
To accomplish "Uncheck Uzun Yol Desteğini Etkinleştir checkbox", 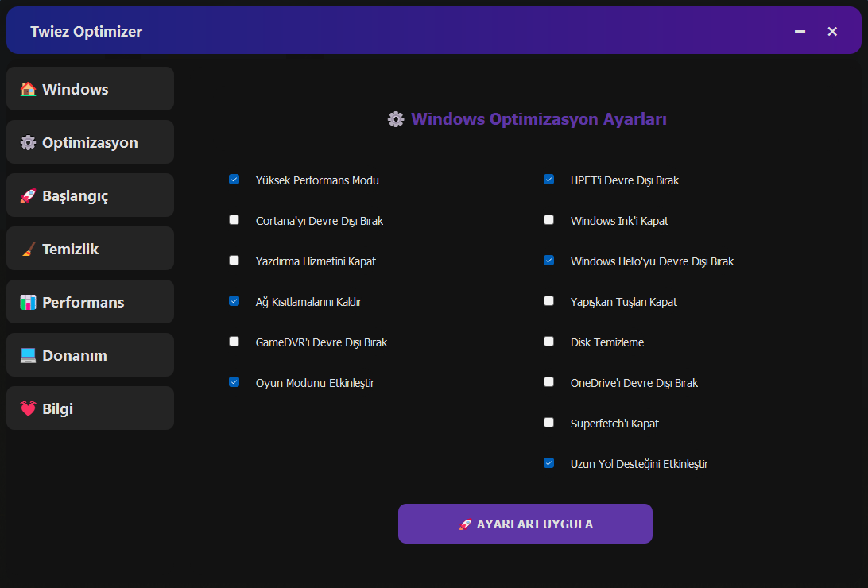I will (x=548, y=463).
